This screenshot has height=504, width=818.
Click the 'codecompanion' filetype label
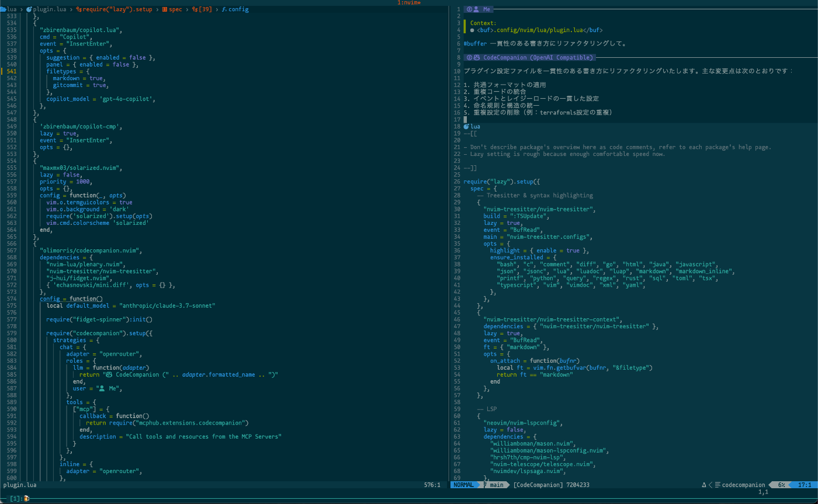(x=744, y=485)
